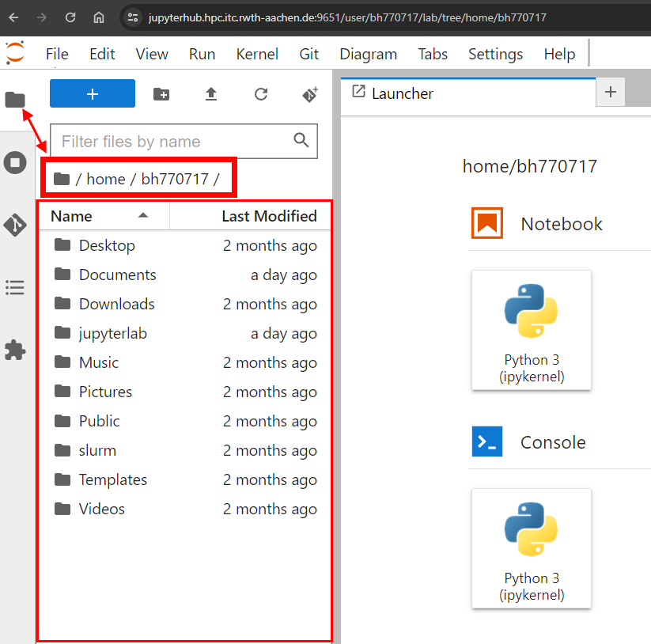Open the Git sidebar panel
Image resolution: width=651 pixels, height=644 pixels.
15,225
